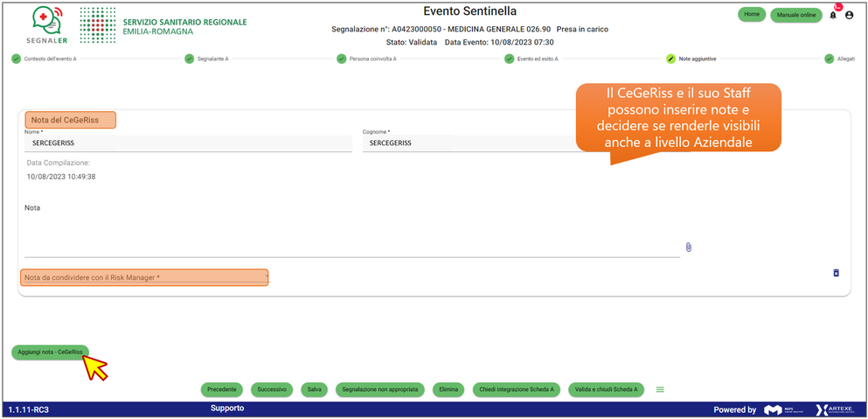Open the user account profile icon
This screenshot has height=419, width=868.
click(849, 15)
